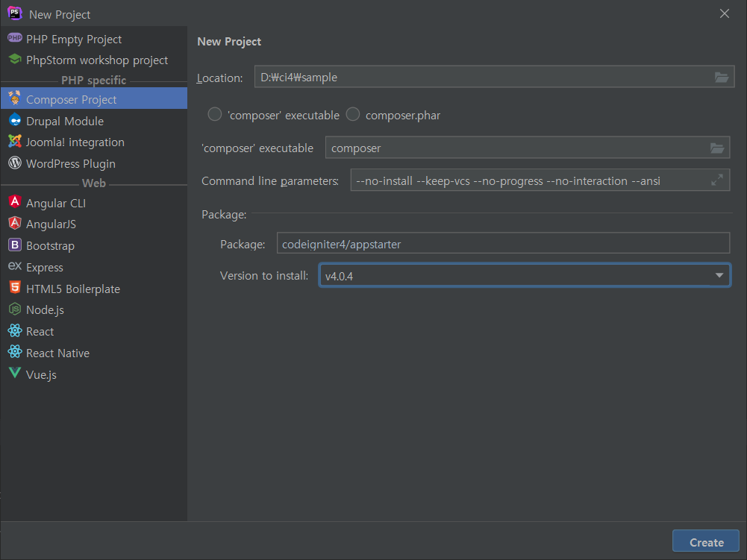The width and height of the screenshot is (747, 560).
Task: Select Drupal Module in project list
Action: pos(94,121)
